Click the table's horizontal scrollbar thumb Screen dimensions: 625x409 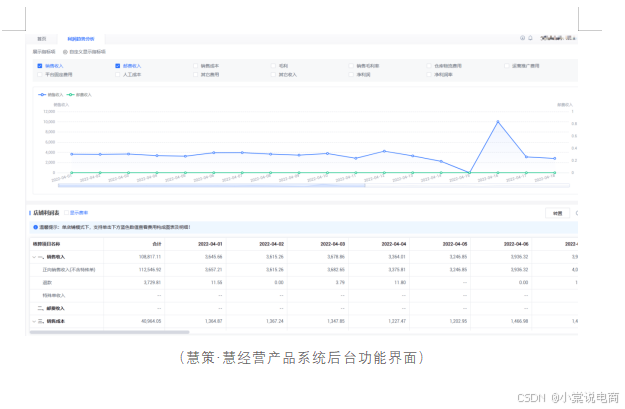tap(109, 332)
